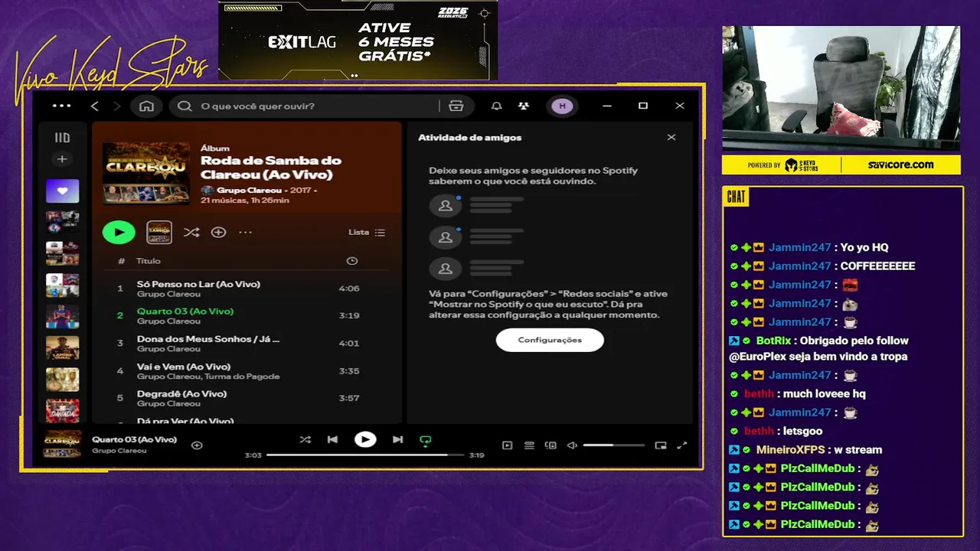Click the first friend avatar placeholder

446,205
